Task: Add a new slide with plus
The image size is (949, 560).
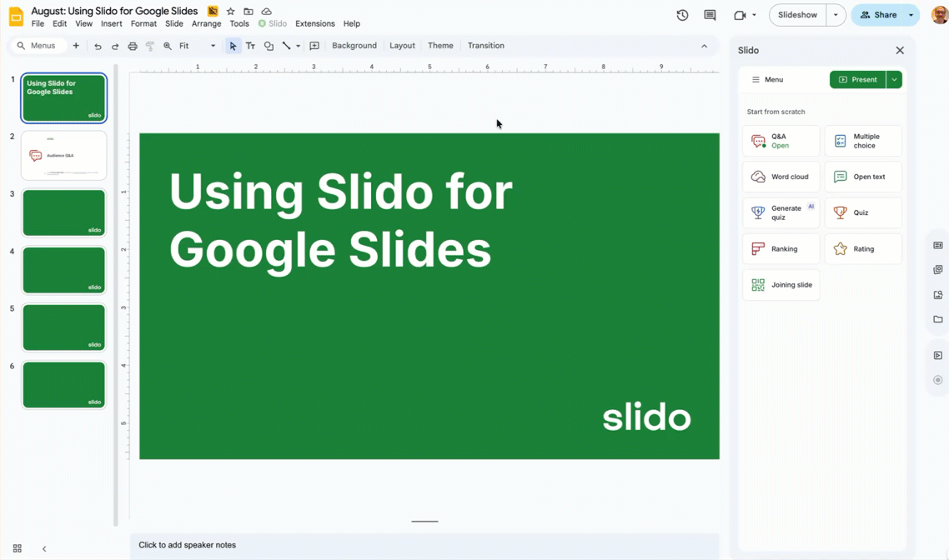Action: 76,45
